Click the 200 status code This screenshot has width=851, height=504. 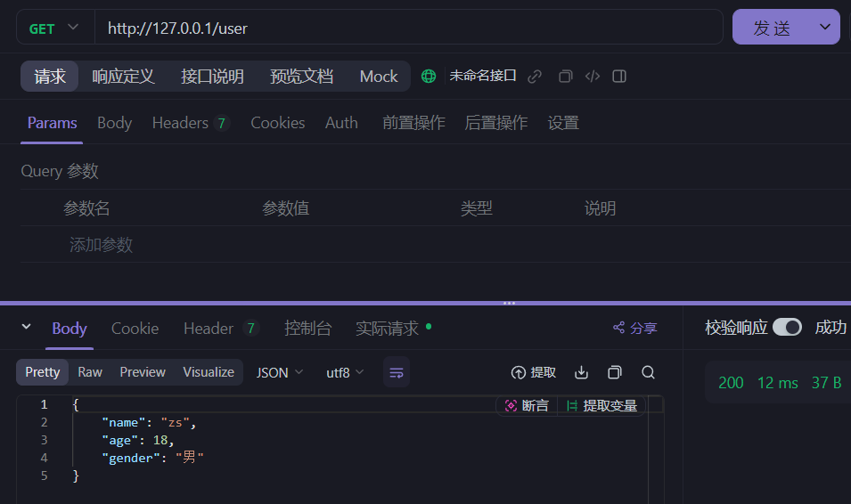click(731, 383)
